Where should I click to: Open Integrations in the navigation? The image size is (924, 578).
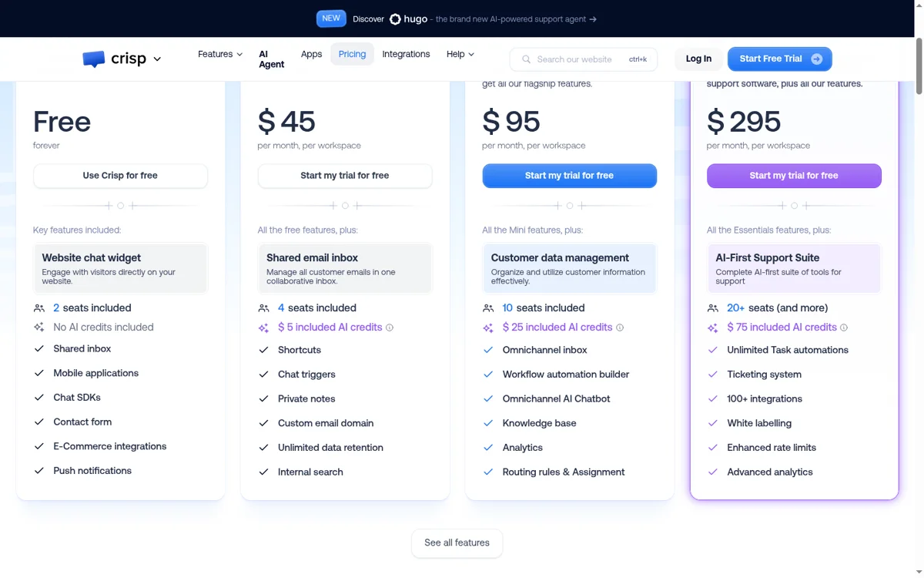pos(406,54)
